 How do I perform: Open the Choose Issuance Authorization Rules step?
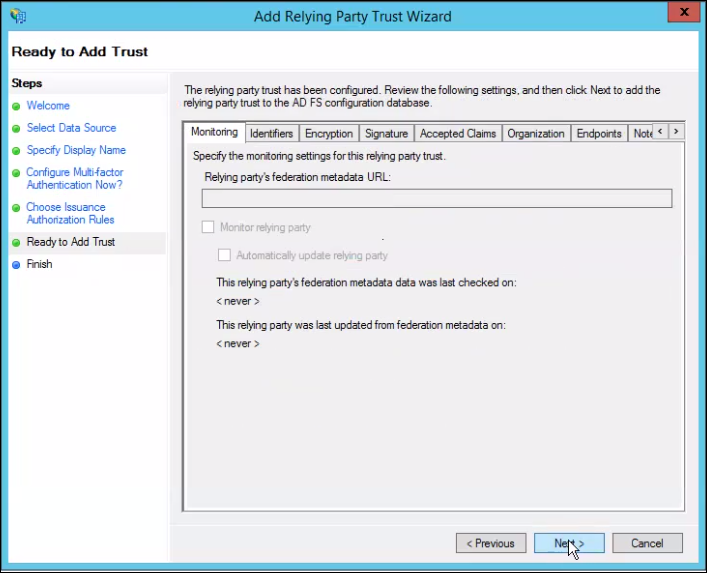click(70, 213)
